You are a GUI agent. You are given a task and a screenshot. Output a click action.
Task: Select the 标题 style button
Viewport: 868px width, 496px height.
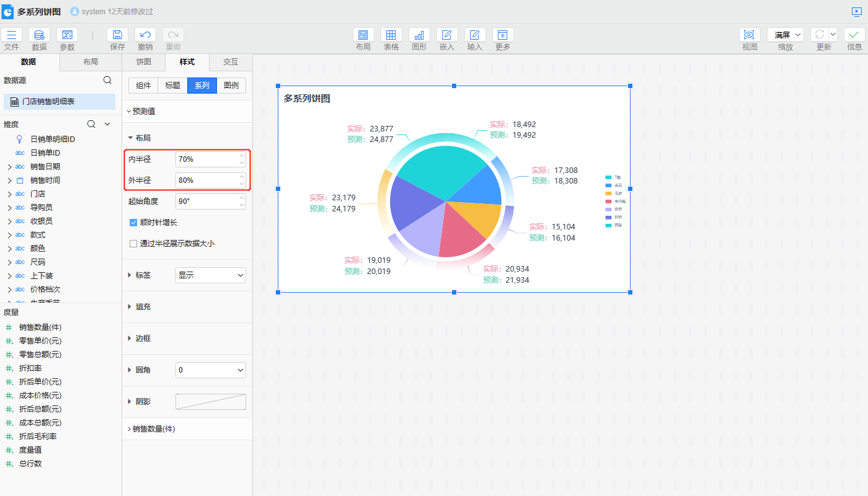pyautogui.click(x=172, y=86)
